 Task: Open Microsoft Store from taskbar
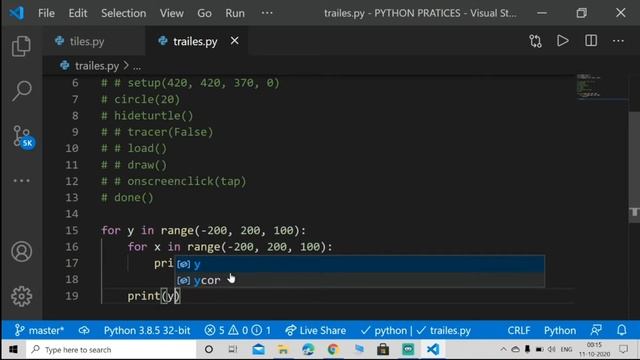tap(383, 349)
